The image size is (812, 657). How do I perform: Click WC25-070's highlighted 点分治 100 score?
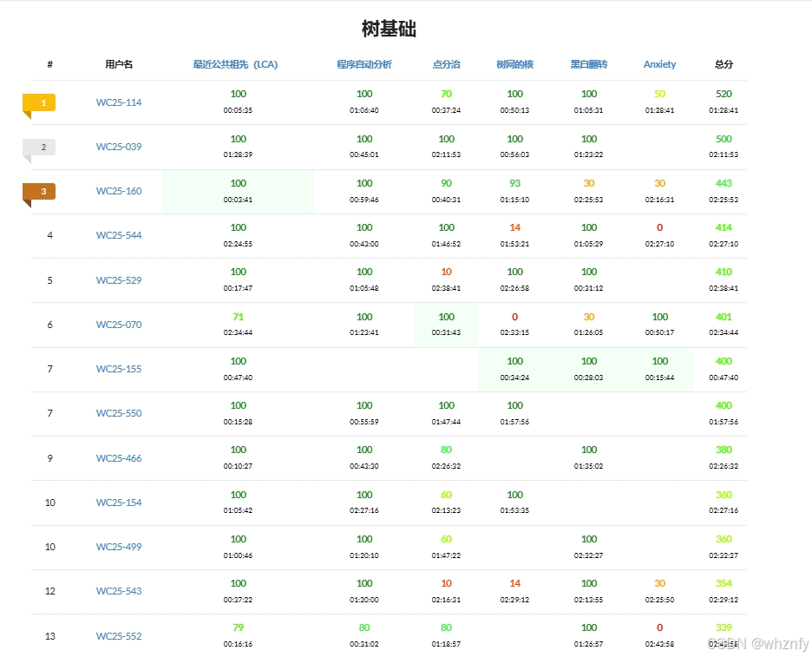(x=446, y=317)
